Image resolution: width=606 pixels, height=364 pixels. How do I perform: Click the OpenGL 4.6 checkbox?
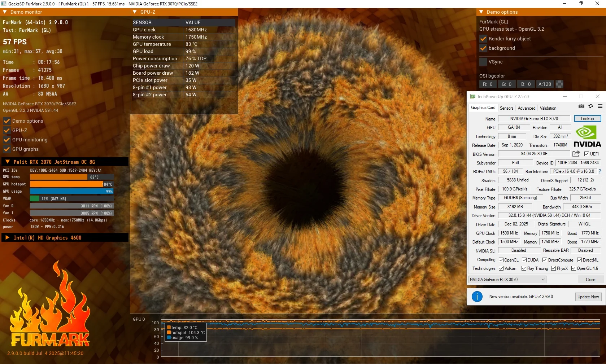[574, 268]
